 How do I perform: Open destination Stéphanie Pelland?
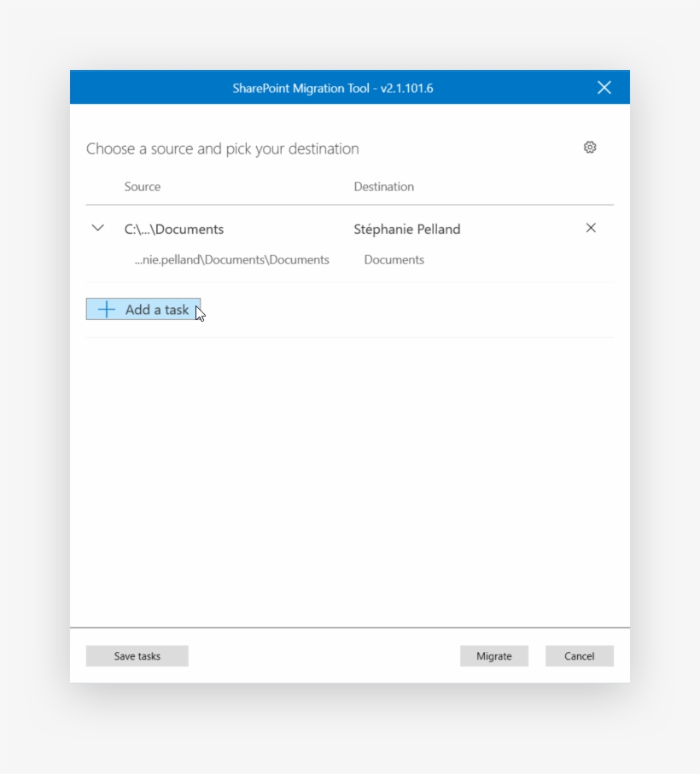406,229
